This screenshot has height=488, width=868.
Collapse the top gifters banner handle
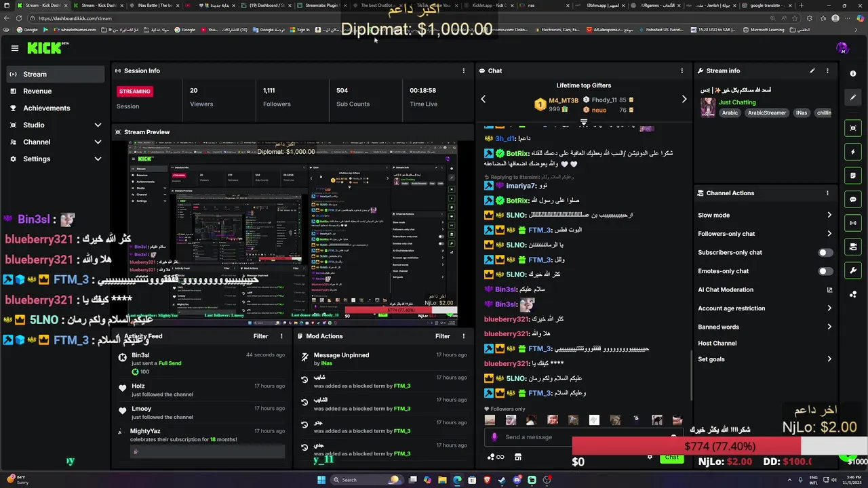(583, 123)
